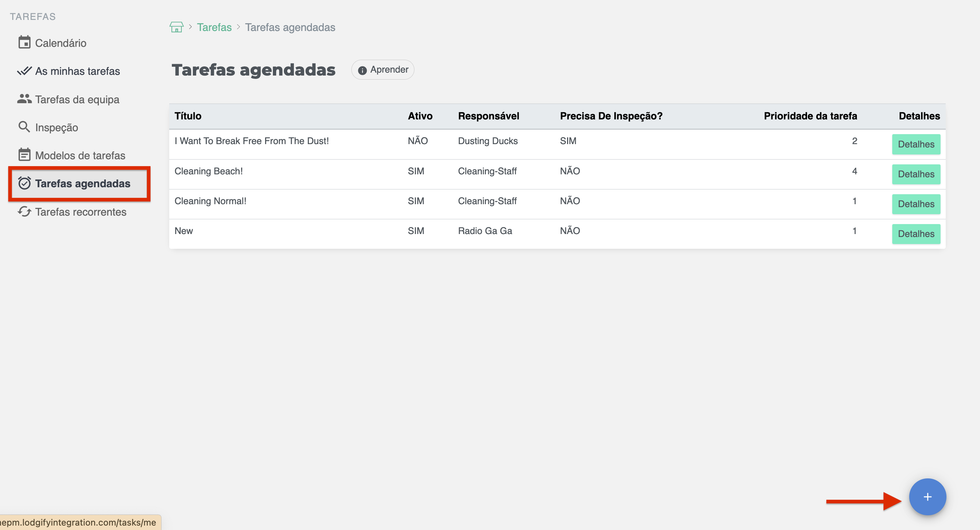This screenshot has width=980, height=530.
Task: Click the Cleaning Normal! row title
Action: tap(211, 201)
